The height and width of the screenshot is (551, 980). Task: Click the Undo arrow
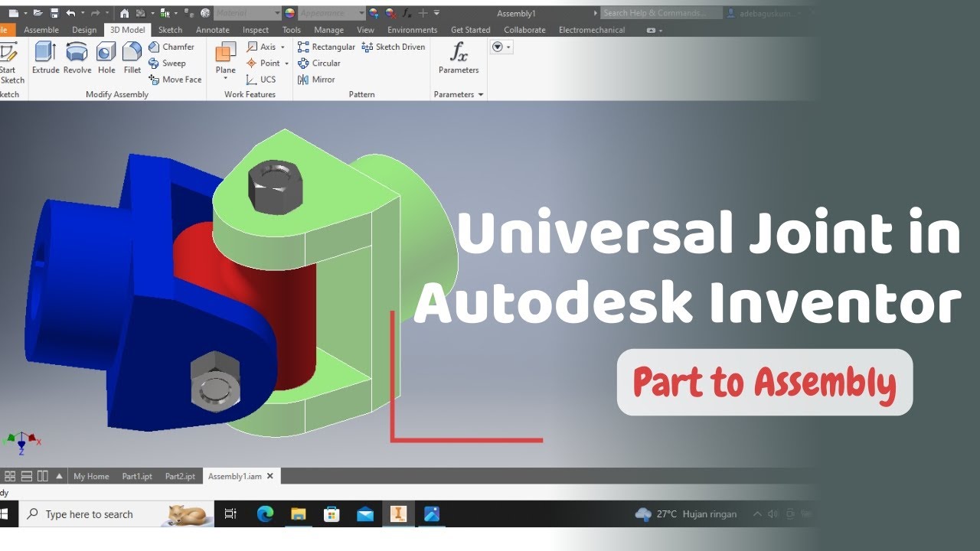(x=70, y=13)
